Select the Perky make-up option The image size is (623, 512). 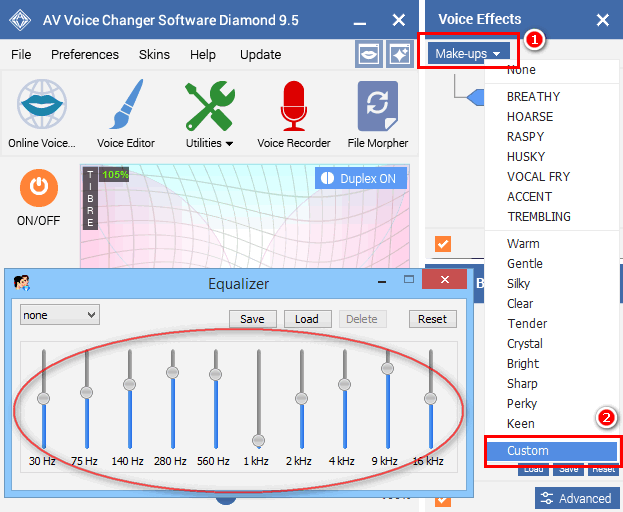(x=552, y=404)
